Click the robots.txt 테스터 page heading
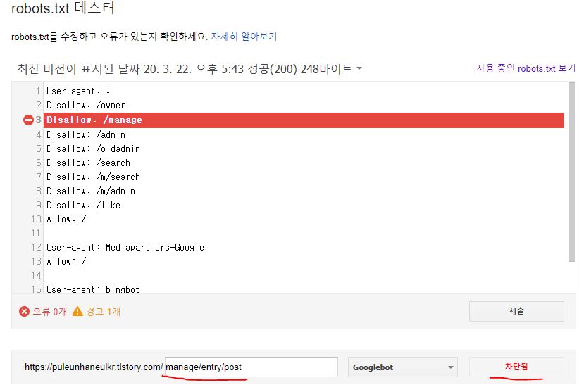This screenshot has width=584, height=392. click(x=63, y=8)
